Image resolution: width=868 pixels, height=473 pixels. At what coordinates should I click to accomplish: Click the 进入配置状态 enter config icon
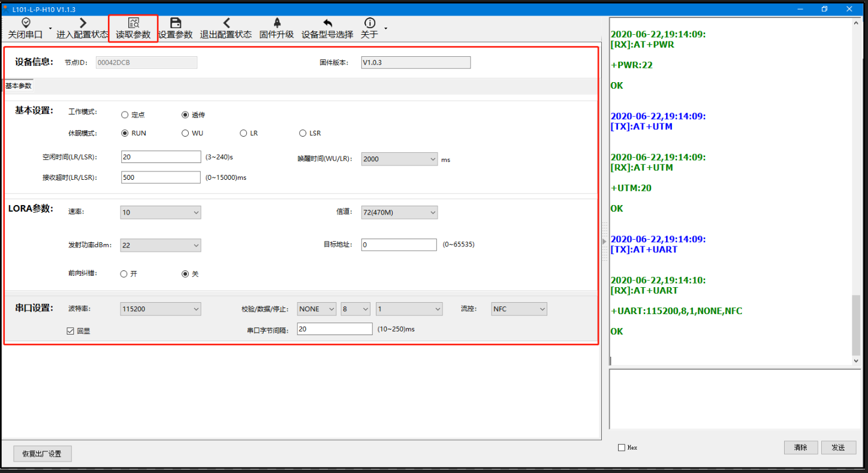(x=83, y=23)
